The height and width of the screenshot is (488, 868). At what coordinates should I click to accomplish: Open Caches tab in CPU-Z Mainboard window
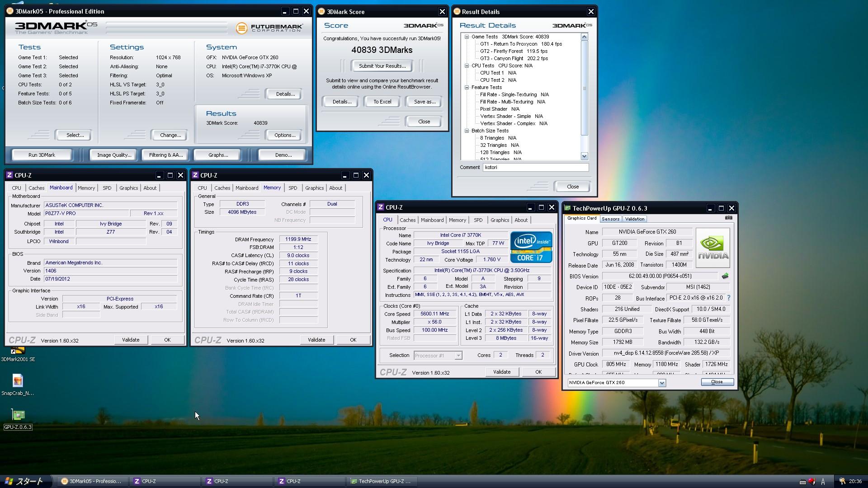(x=36, y=188)
